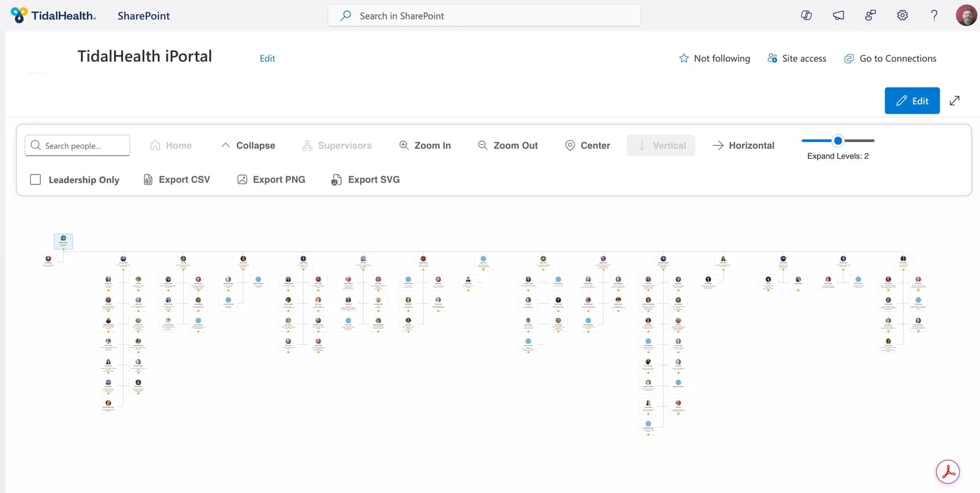Focus the Search people field

77,145
